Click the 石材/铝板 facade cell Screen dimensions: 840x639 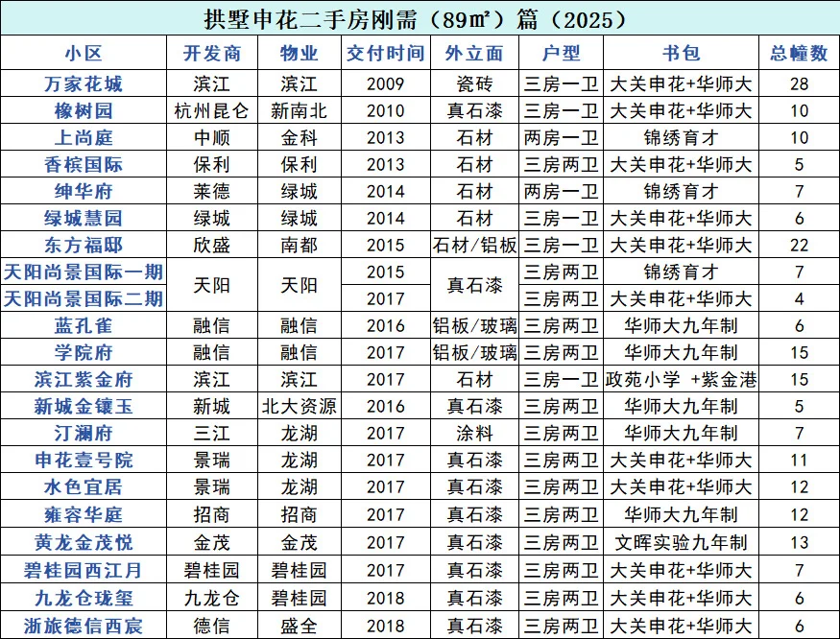pos(474,245)
